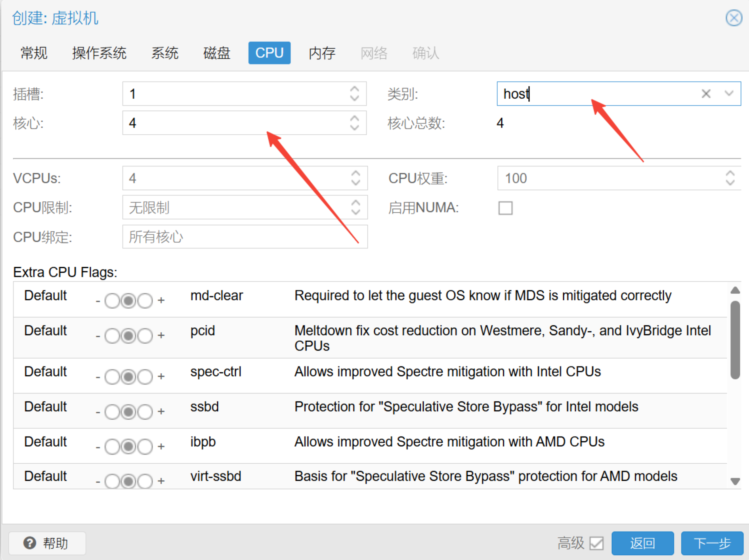This screenshot has height=560, width=749.
Task: Enable ssbd flag via plus radio
Action: (145, 412)
